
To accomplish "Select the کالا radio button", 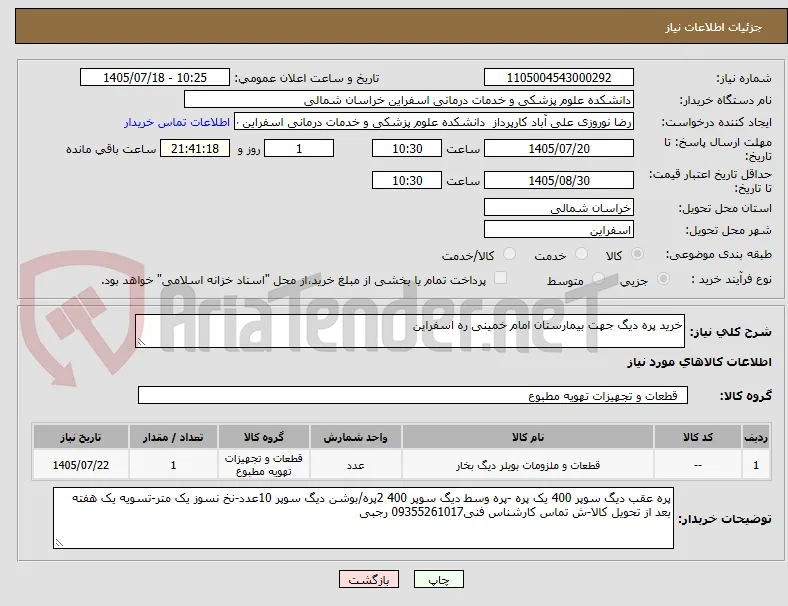I will coord(637,254).
